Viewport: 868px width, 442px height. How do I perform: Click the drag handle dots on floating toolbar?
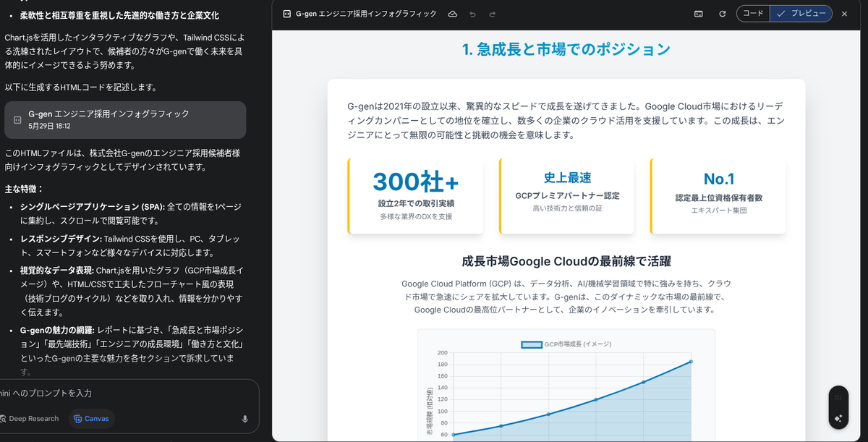tap(838, 396)
